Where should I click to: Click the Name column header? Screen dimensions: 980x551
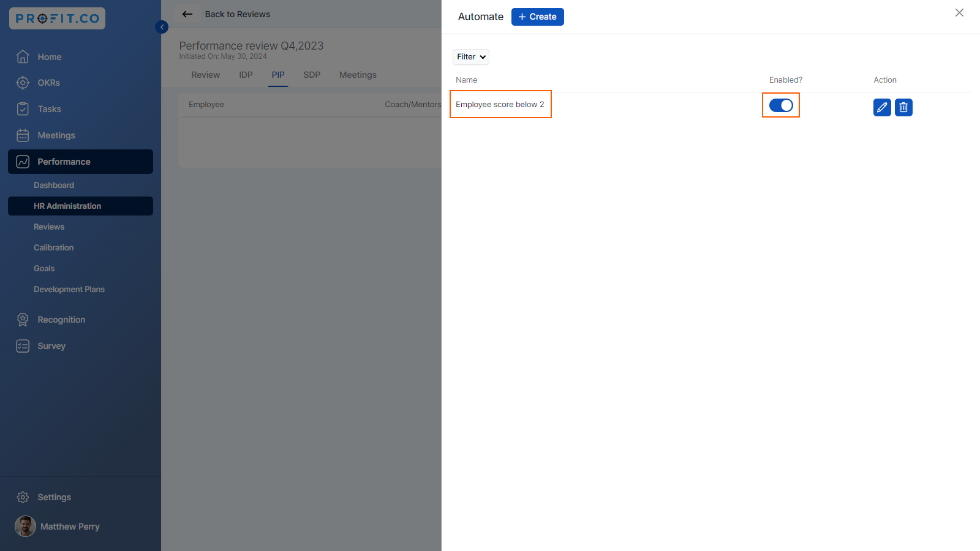pos(467,80)
